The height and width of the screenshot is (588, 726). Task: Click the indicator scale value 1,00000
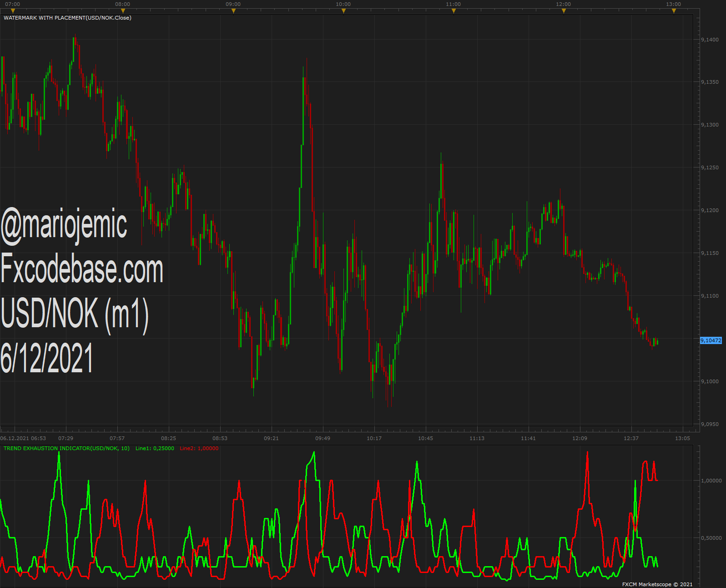click(711, 481)
